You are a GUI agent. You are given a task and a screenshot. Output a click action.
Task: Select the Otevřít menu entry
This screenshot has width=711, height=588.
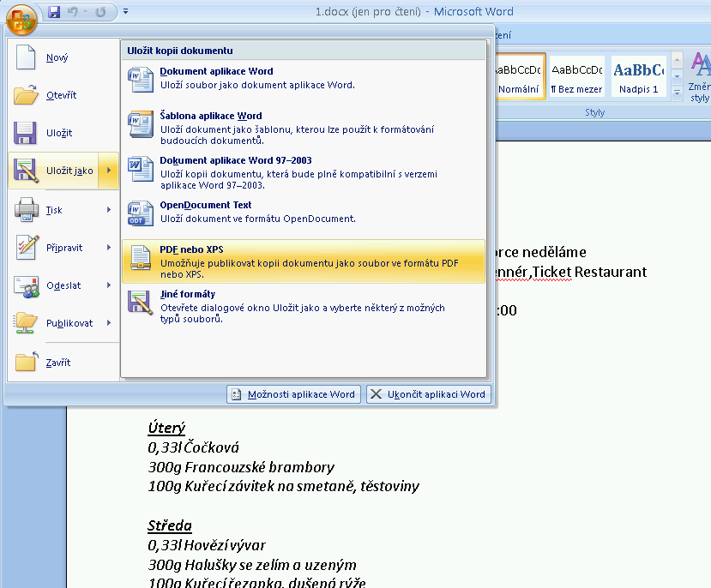(x=63, y=95)
